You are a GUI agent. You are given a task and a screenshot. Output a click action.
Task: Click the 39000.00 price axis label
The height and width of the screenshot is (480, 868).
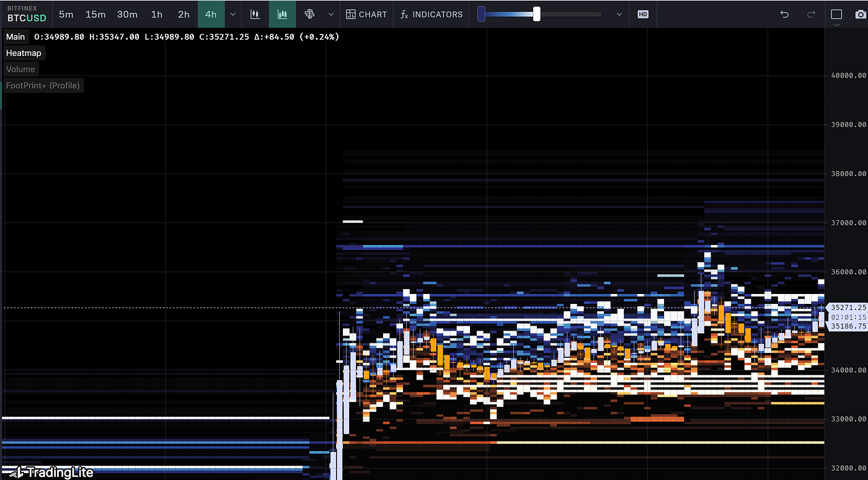(x=848, y=125)
